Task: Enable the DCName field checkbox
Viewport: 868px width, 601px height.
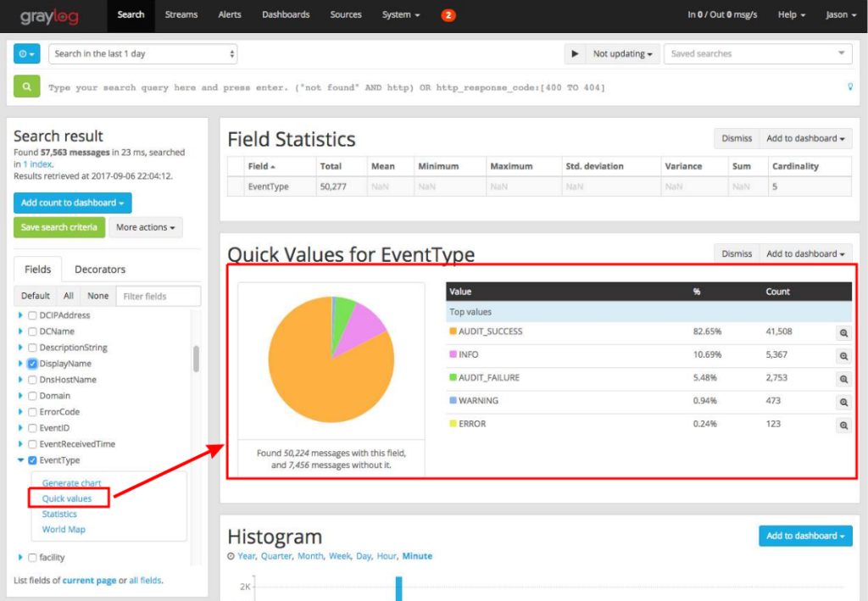Action: [x=33, y=331]
